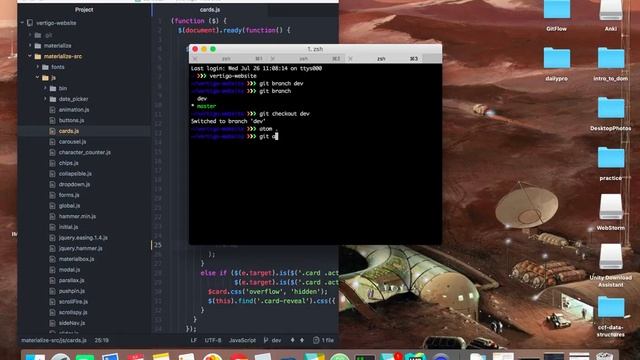Click the UTF-8 encoding selector
This screenshot has height=360, width=640.
pyautogui.click(x=213, y=340)
